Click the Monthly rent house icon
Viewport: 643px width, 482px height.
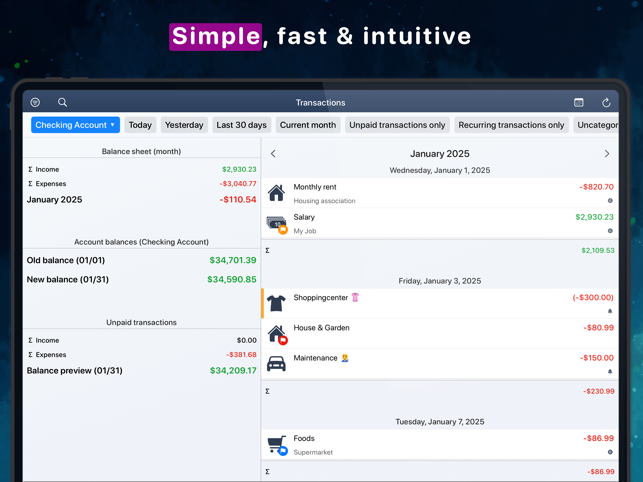(276, 193)
